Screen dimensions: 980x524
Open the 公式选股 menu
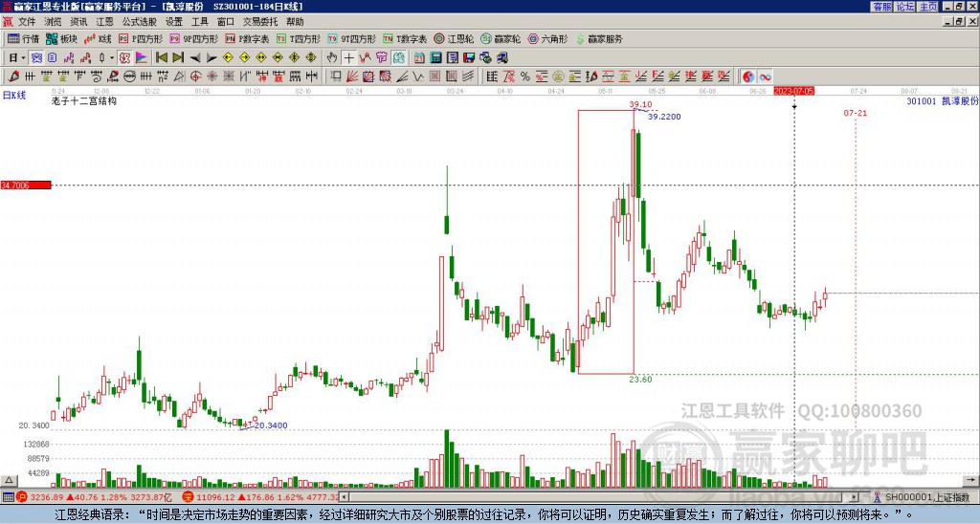tap(139, 22)
